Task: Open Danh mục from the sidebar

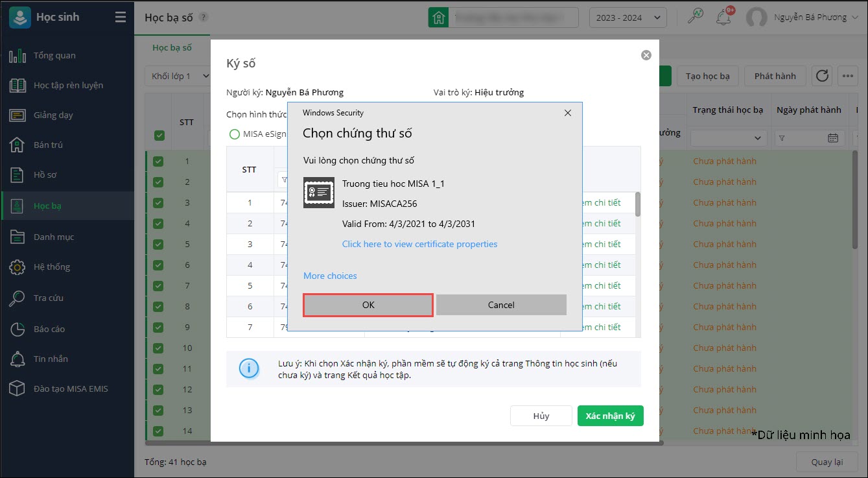Action: coord(67,237)
